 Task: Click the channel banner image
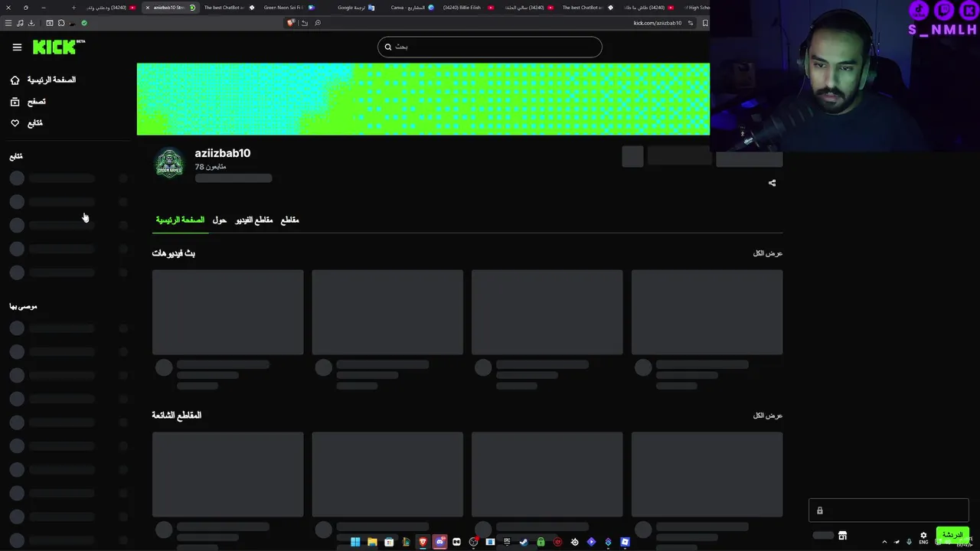423,99
